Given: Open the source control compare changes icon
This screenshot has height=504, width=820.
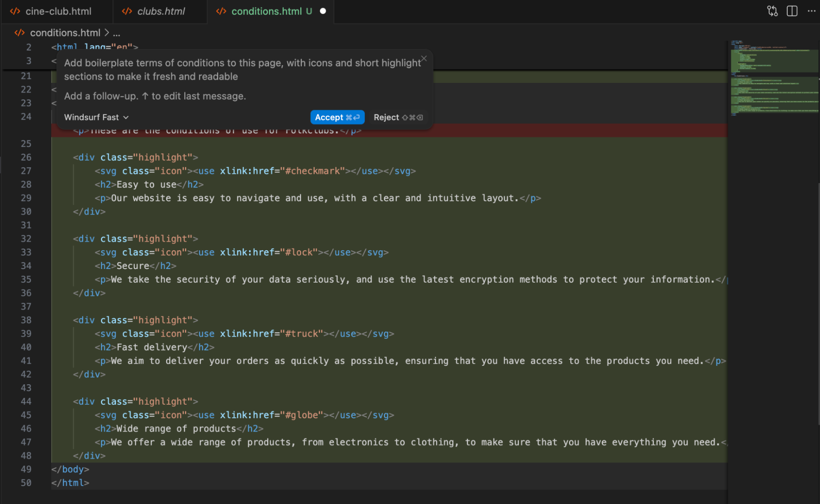Looking at the screenshot, I should [772, 11].
